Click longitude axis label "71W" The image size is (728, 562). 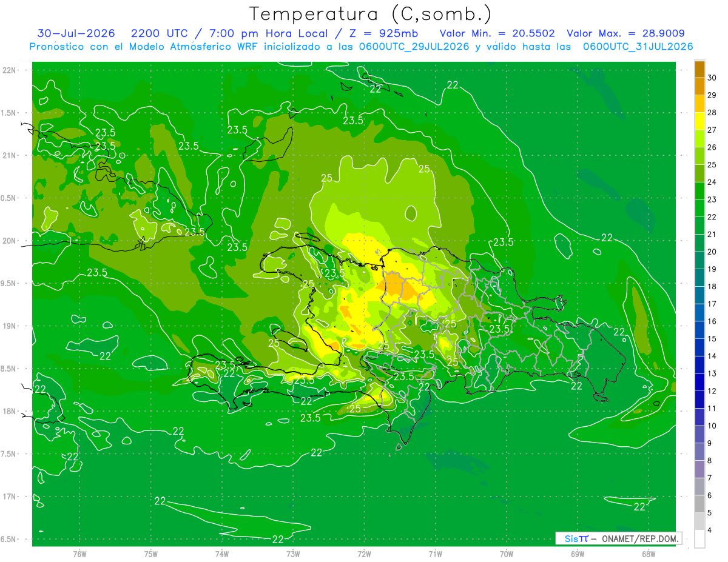(x=435, y=554)
